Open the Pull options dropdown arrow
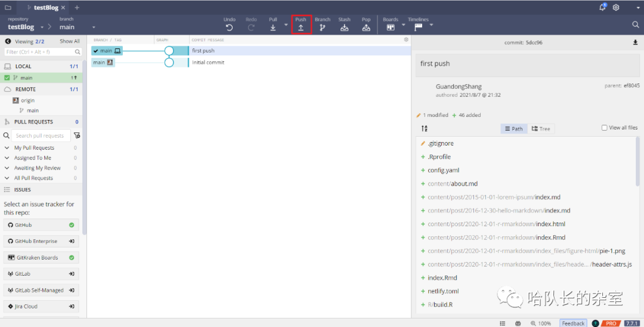Screen dimensions: 644x327 point(286,24)
